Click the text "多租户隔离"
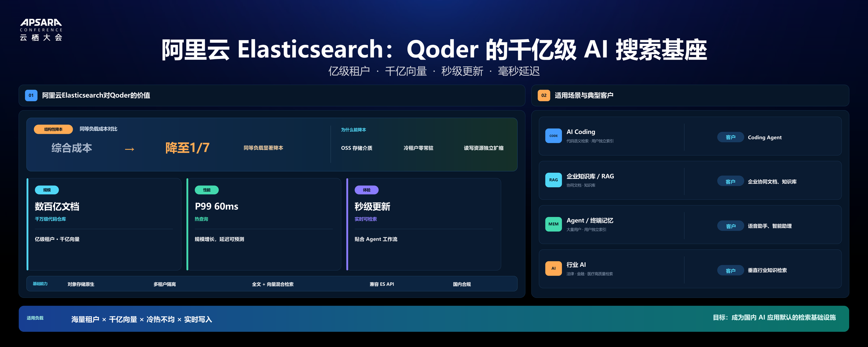 (x=165, y=284)
